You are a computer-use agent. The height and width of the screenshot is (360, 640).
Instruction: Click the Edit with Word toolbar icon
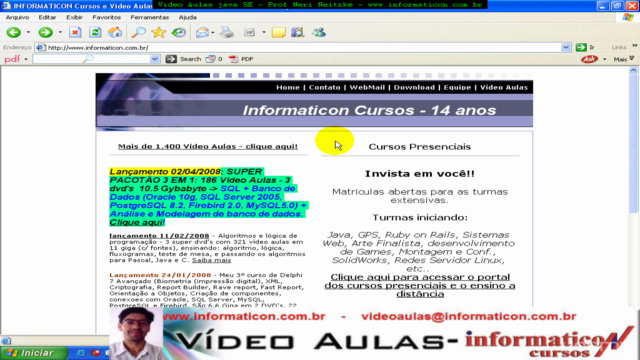249,32
